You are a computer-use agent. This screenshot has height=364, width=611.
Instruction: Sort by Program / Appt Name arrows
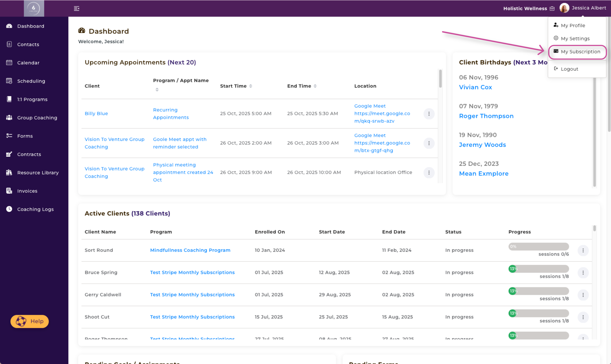coord(157,90)
